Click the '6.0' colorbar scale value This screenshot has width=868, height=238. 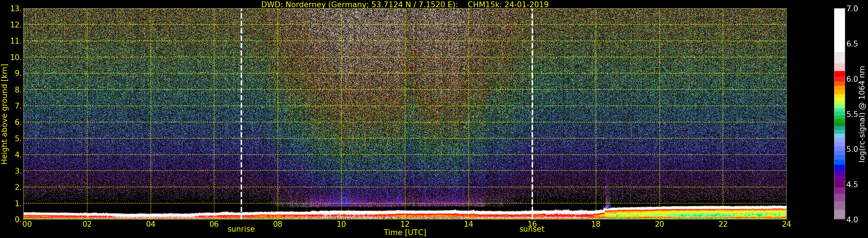(852, 79)
